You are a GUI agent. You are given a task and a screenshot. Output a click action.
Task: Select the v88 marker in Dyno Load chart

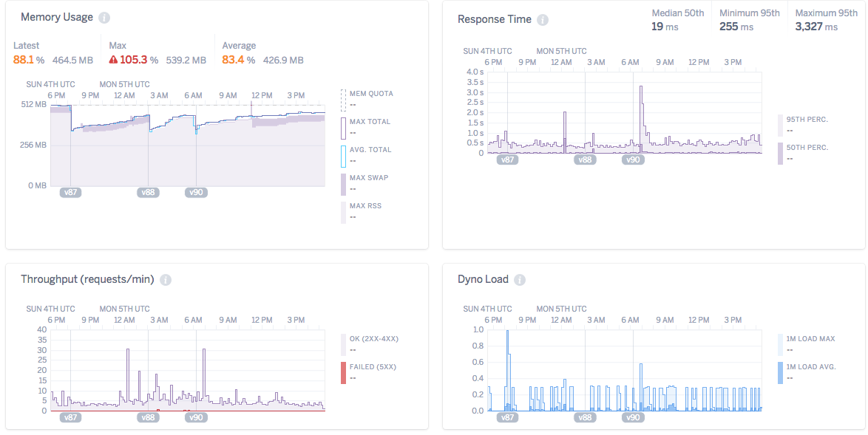pos(585,417)
